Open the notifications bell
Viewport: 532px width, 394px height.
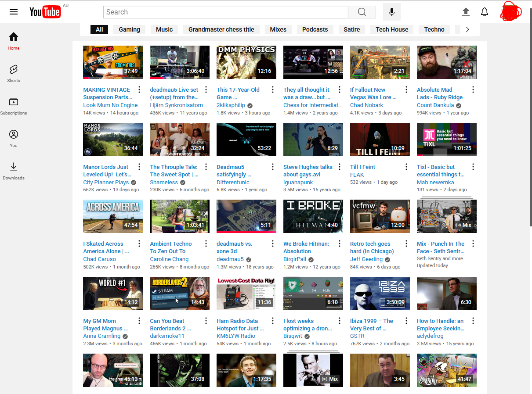pyautogui.click(x=485, y=12)
